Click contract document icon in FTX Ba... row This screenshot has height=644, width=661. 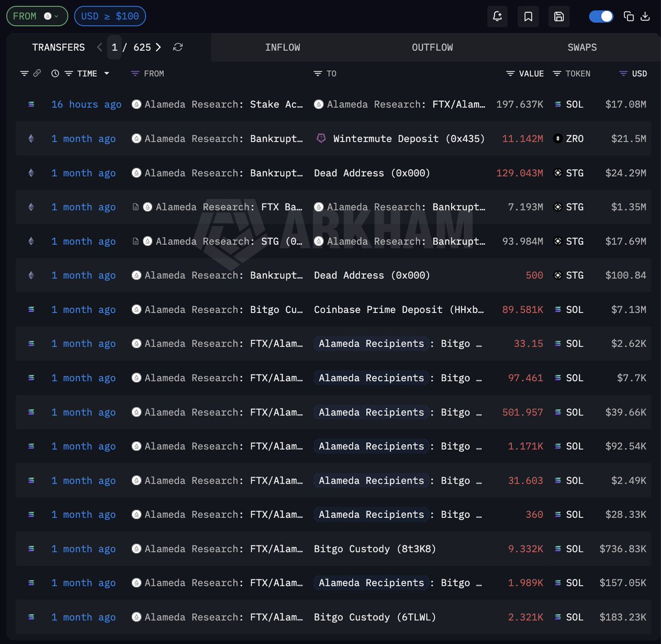tap(136, 207)
